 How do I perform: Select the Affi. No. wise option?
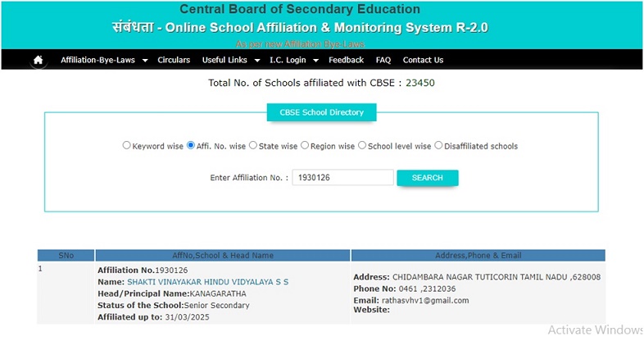pyautogui.click(x=191, y=146)
